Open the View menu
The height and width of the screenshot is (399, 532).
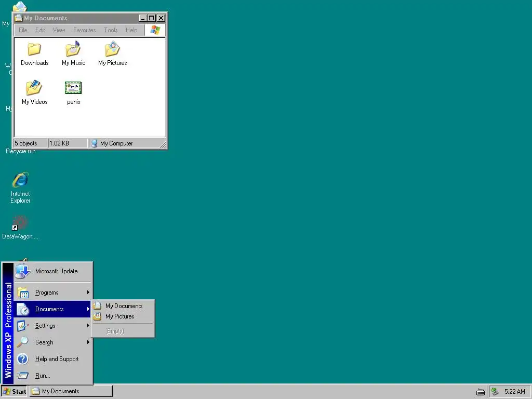point(59,30)
